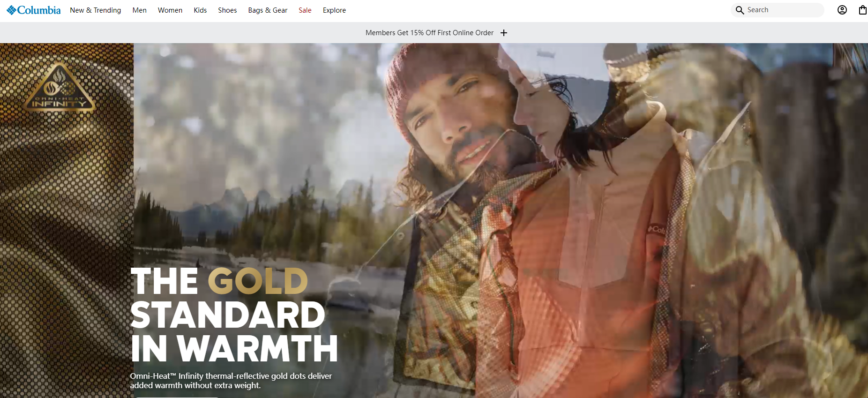Click the magnifying glass search icon

point(740,10)
